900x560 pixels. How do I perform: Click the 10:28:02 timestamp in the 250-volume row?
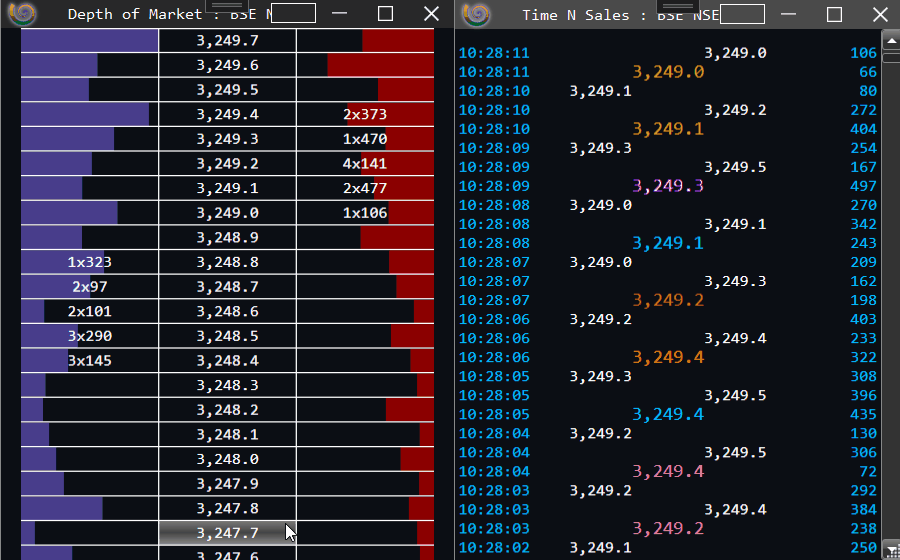494,547
